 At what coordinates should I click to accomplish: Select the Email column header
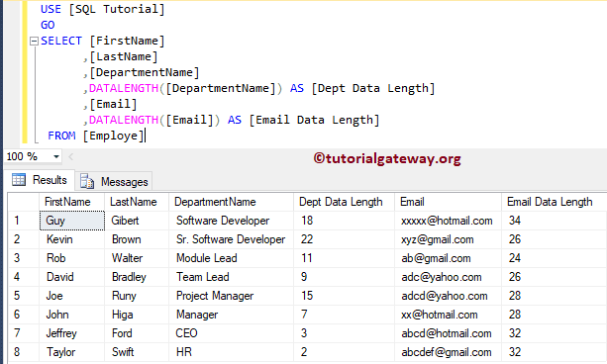[448, 202]
